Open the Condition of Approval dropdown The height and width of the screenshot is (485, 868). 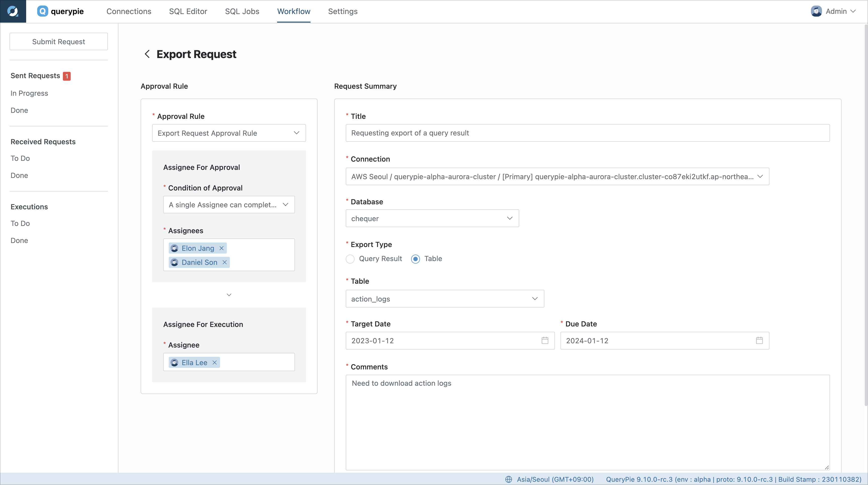pyautogui.click(x=229, y=205)
